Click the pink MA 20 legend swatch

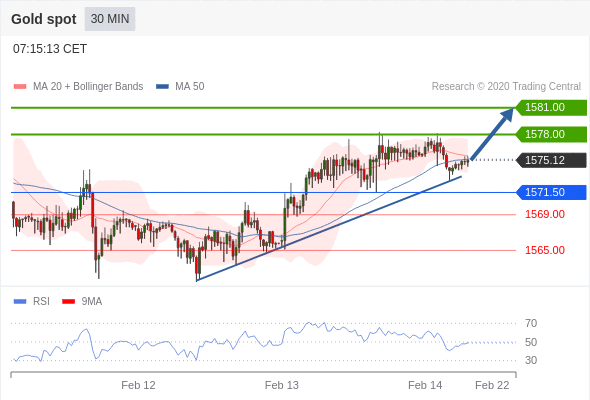[20, 87]
